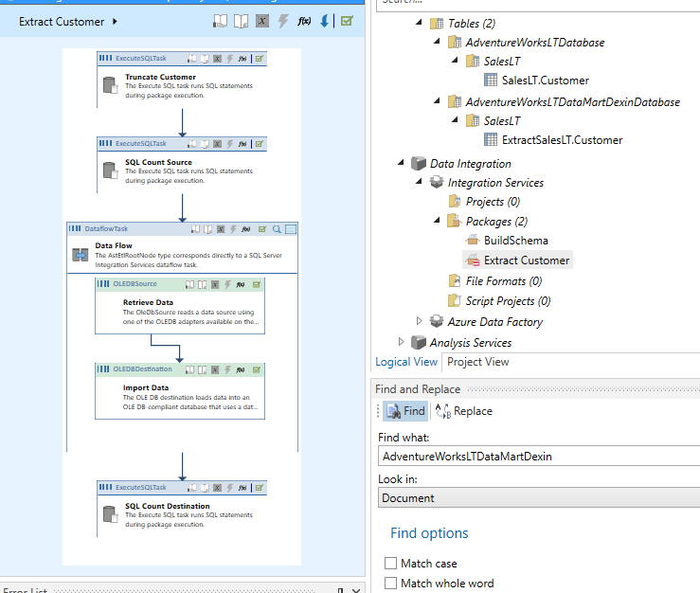The height and width of the screenshot is (593, 700).
Task: Switch to the Logical View tab
Action: (x=406, y=362)
